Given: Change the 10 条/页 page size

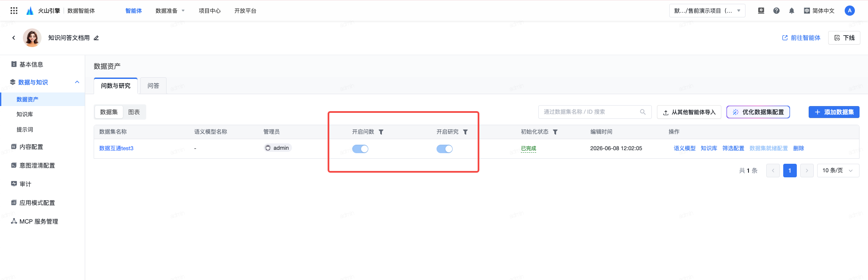Looking at the screenshot, I should click(838, 171).
